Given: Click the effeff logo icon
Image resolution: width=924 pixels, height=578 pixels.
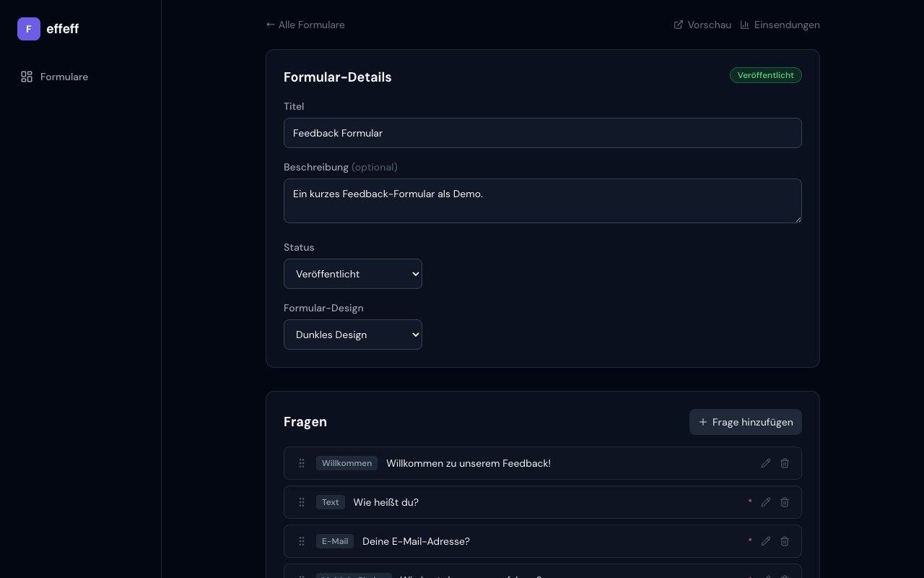Looking at the screenshot, I should [x=29, y=29].
